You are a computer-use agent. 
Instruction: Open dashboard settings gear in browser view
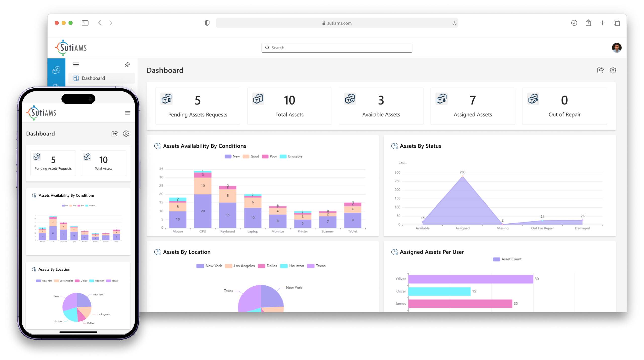click(613, 70)
